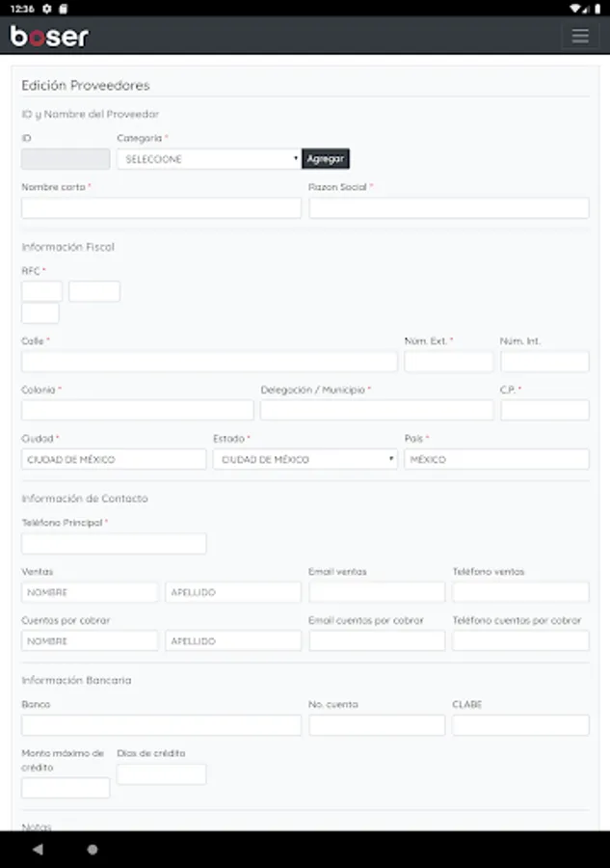Tap the Android home circle button
Screen dimensions: 610x868
(x=93, y=850)
